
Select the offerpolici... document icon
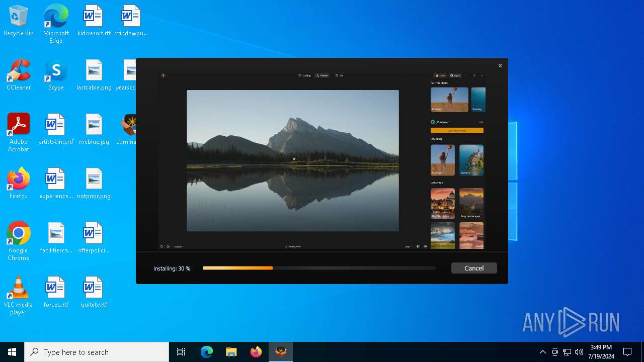94,238
